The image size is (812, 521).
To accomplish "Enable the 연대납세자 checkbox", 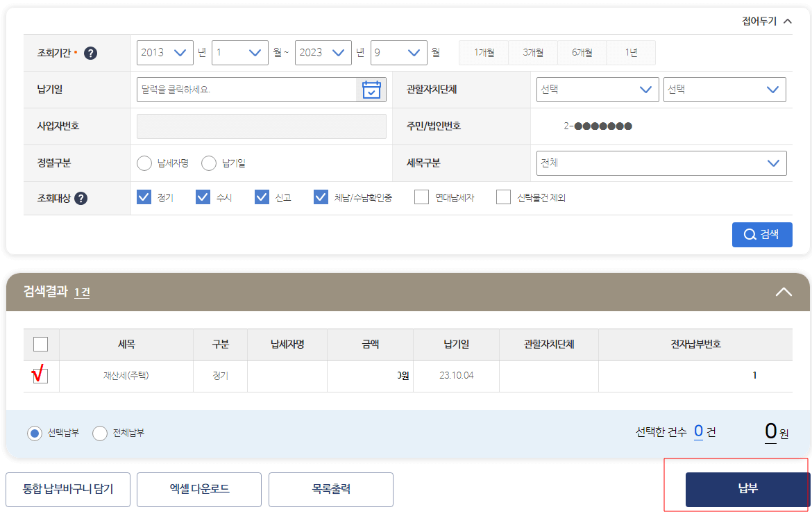I will [x=421, y=197].
